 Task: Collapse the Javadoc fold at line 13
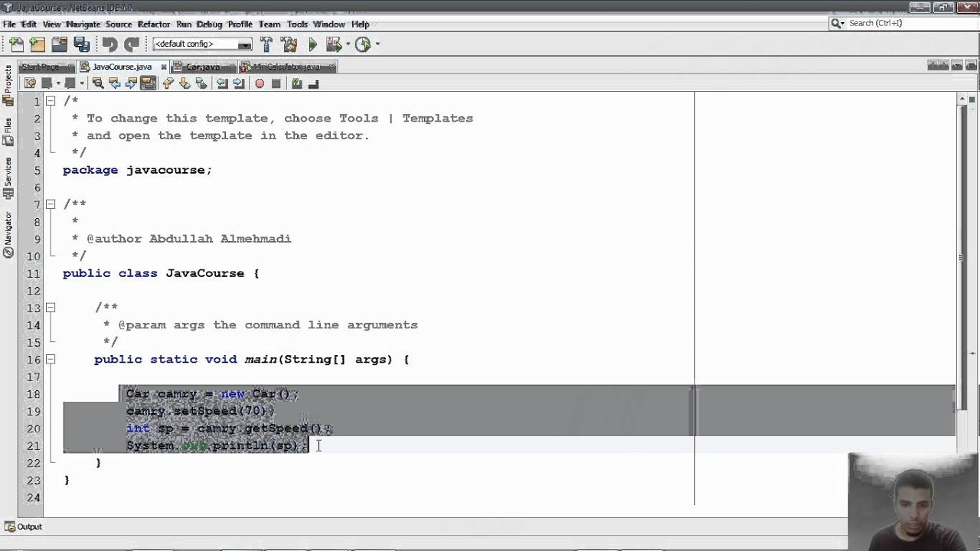point(51,308)
